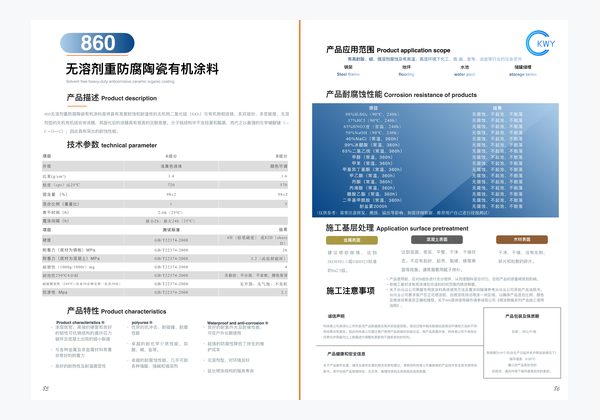600x420 pixels.
Task: Click the "施工基层处理 Application surface pretreatment" heading
Action: pyautogui.click(x=397, y=228)
